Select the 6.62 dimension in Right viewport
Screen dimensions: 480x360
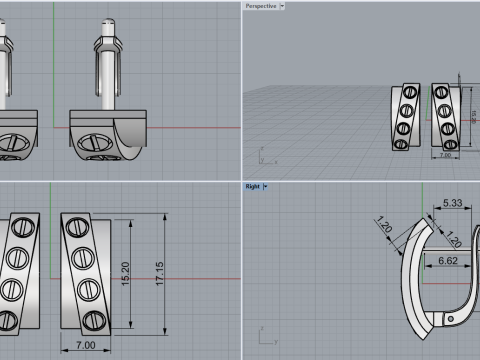[448, 260]
